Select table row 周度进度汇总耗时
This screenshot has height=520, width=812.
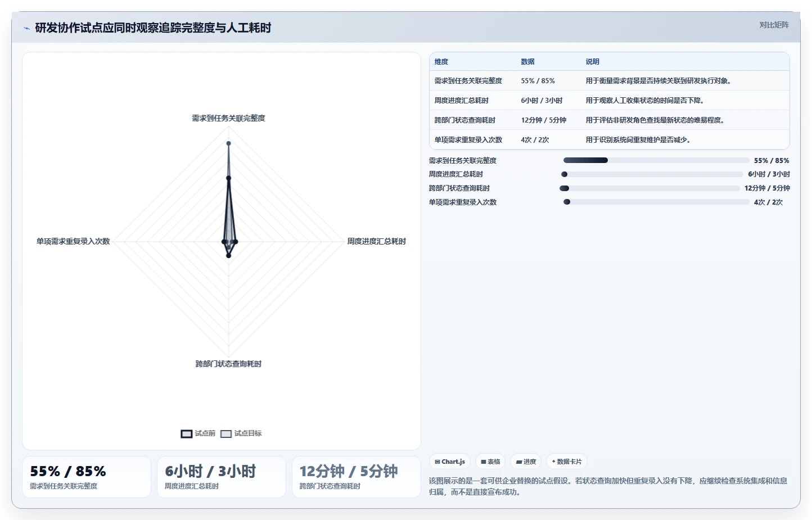click(x=609, y=101)
